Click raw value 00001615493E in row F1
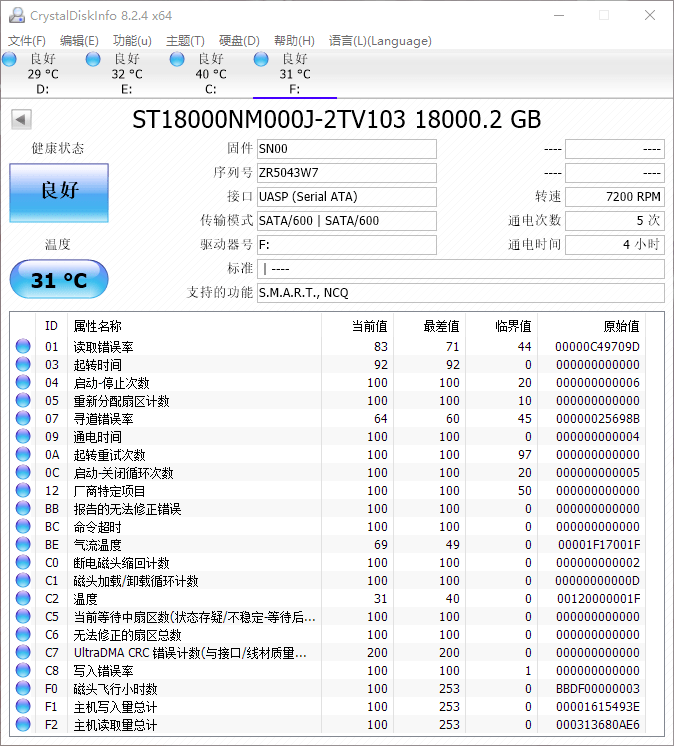The image size is (674, 746). pyautogui.click(x=598, y=707)
